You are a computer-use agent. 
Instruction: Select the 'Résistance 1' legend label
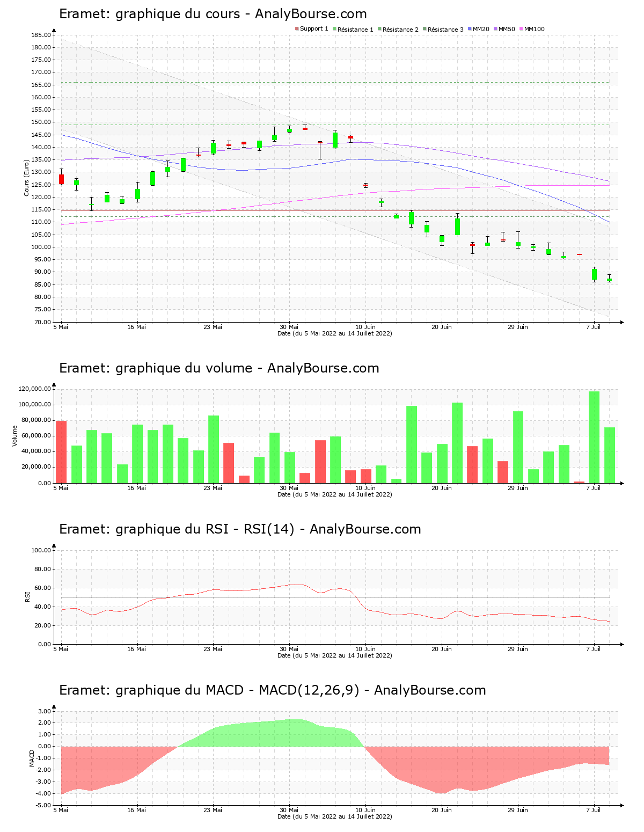click(355, 29)
